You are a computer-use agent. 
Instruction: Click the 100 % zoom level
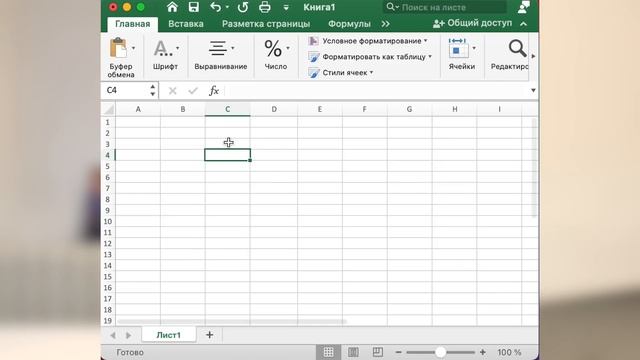point(509,352)
